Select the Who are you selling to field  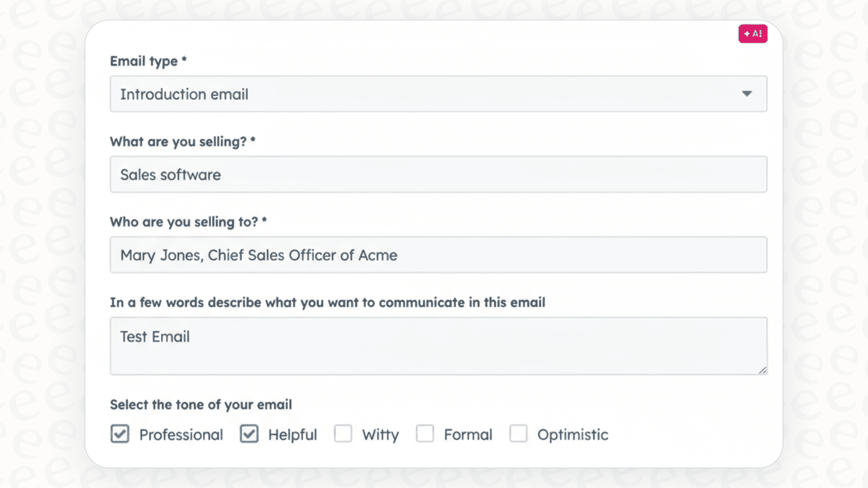click(438, 255)
